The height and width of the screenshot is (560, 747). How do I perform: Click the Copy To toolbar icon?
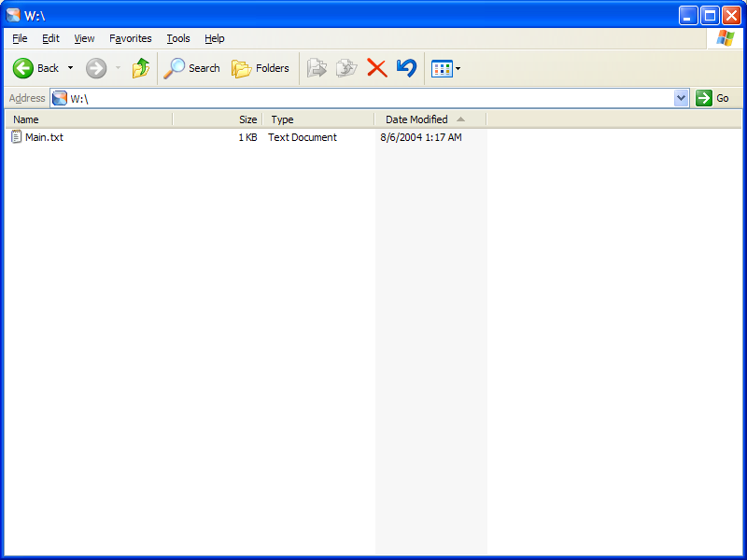(x=346, y=68)
